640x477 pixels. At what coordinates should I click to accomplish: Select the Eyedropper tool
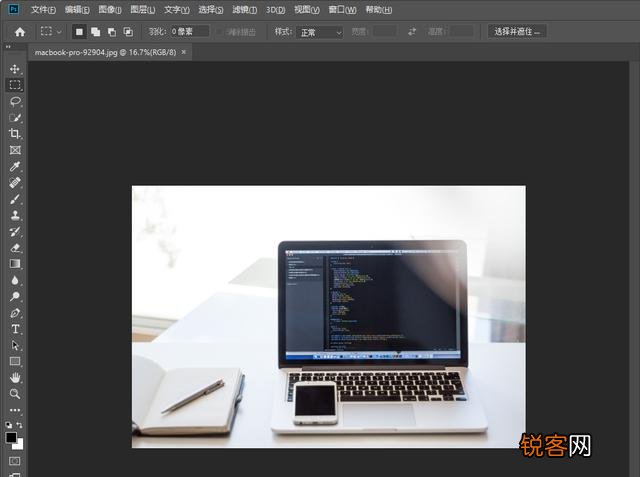pyautogui.click(x=15, y=166)
